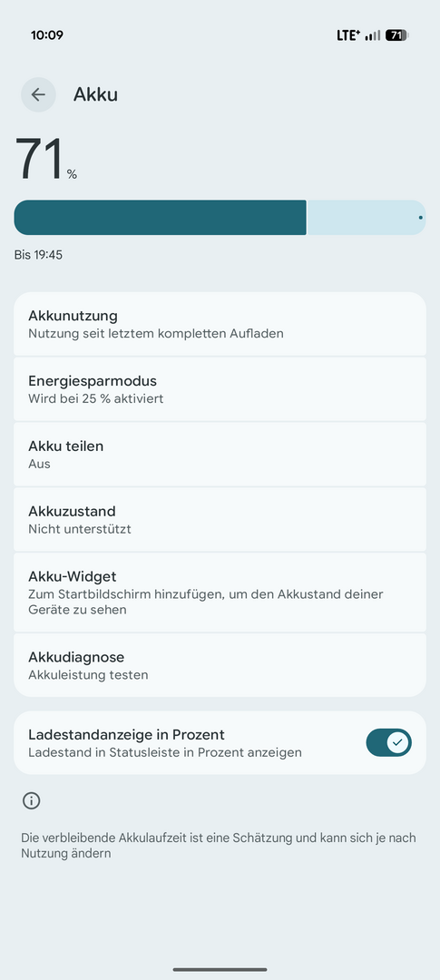Viewport: 440px width, 980px height.
Task: Open Akkunutzung usage details
Action: pos(220,324)
